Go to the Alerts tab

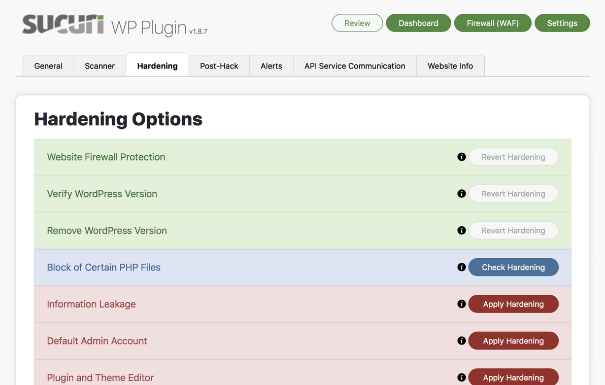(271, 66)
